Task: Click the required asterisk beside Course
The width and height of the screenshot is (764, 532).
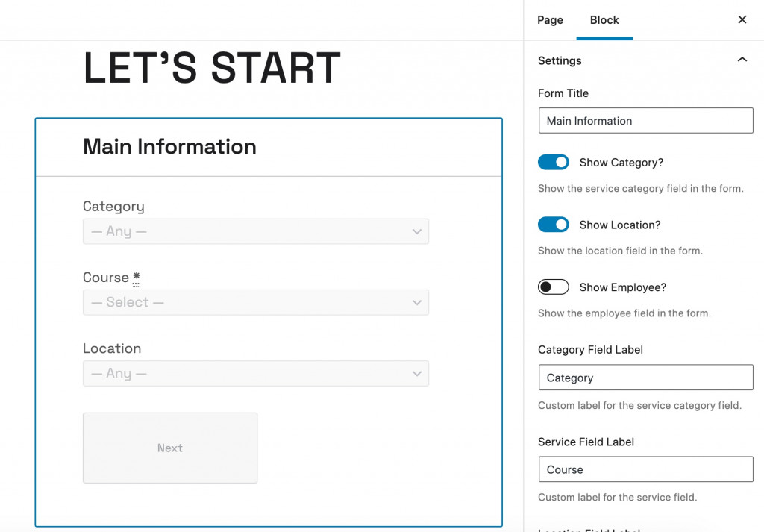Action: 137,277
